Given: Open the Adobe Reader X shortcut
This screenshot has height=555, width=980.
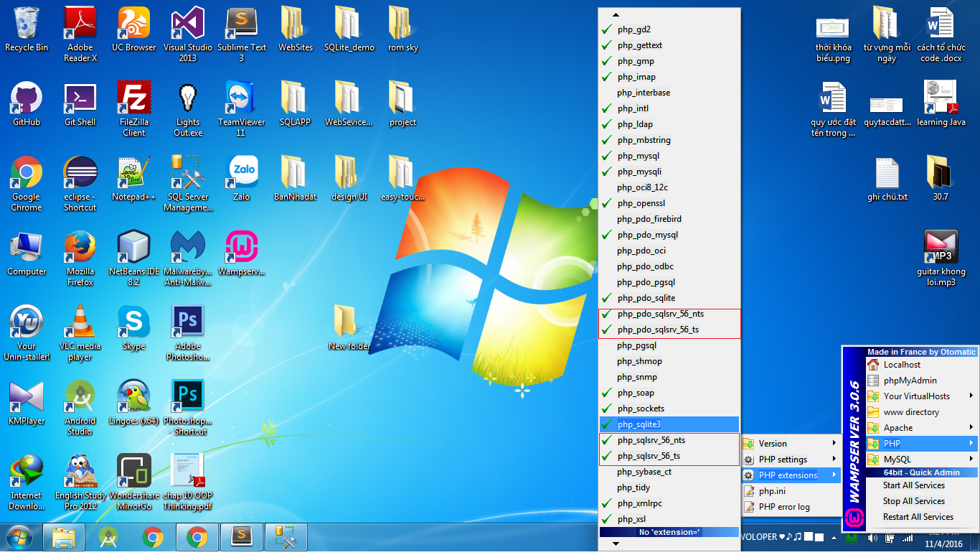Looking at the screenshot, I should 80,34.
